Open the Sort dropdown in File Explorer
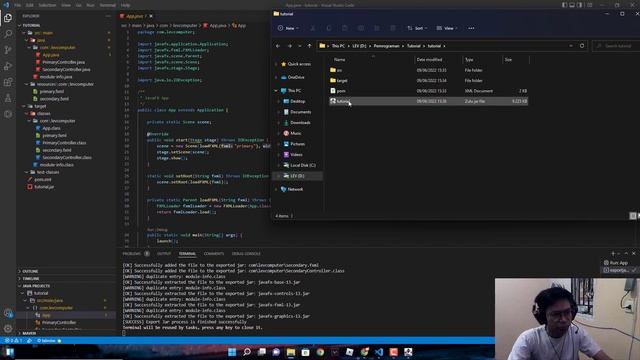The width and height of the screenshot is (640, 360). click(417, 28)
